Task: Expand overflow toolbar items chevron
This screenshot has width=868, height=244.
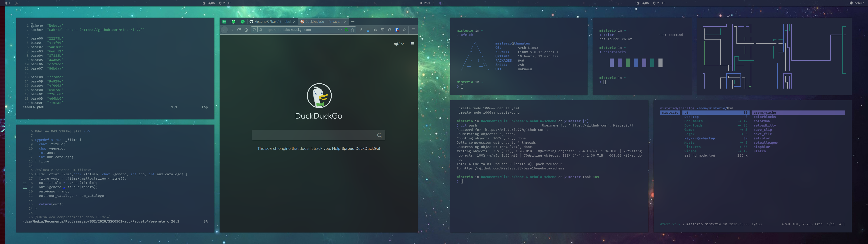Action: [x=404, y=30]
